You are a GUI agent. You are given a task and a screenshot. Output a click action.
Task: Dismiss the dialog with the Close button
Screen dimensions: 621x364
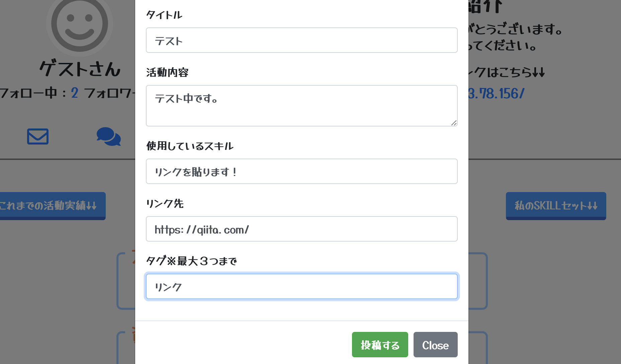[435, 345]
